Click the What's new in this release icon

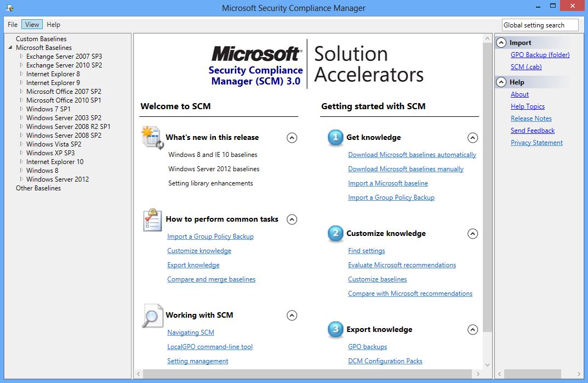coord(153,137)
